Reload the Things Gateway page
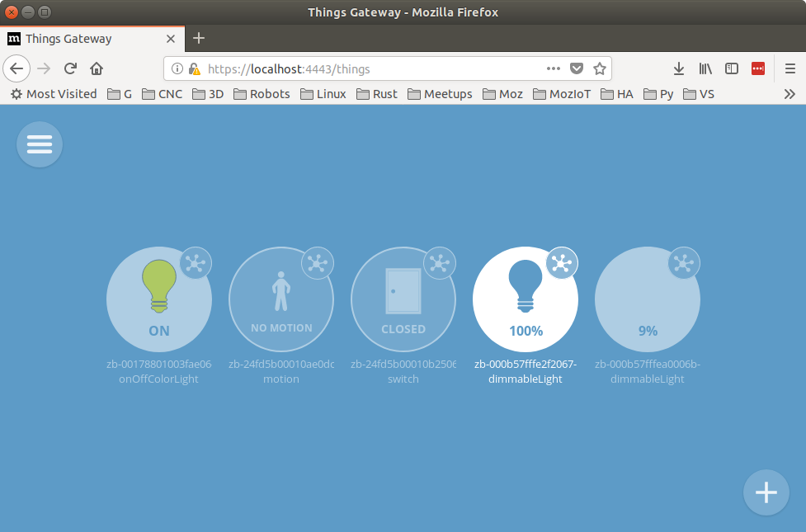 point(70,68)
